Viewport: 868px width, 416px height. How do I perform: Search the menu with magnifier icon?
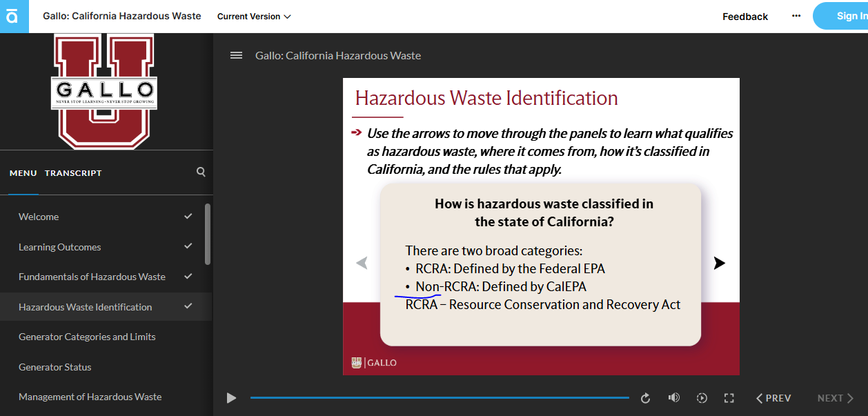click(201, 172)
